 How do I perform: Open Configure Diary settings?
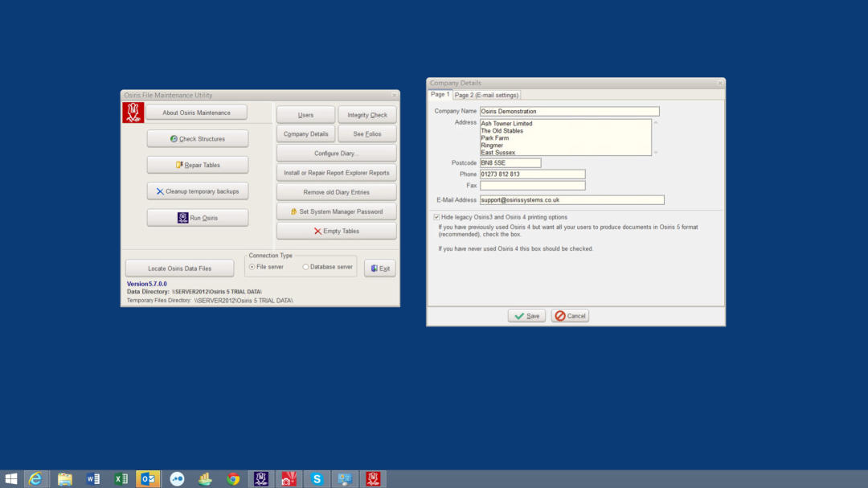[336, 154]
